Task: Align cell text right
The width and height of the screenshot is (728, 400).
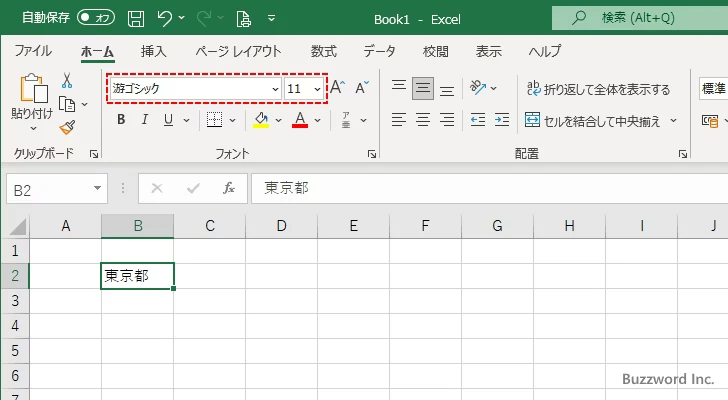Action: (x=447, y=120)
